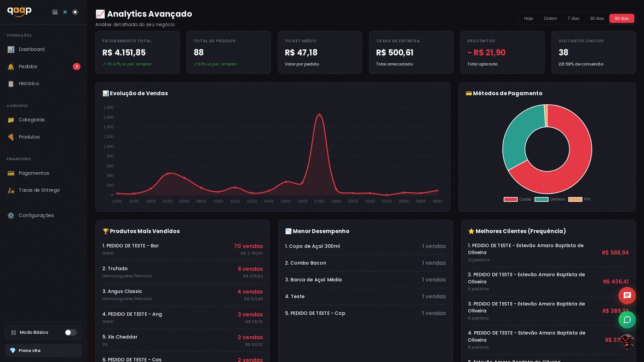Click the Pedidos bell icon

[x=11, y=67]
